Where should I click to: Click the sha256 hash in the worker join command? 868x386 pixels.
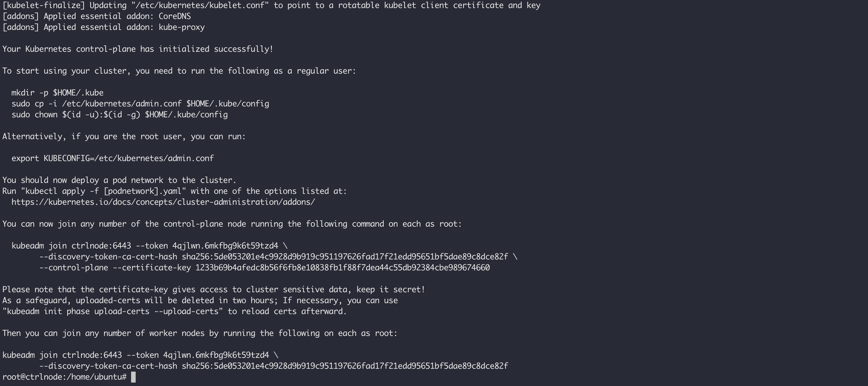[x=345, y=366]
